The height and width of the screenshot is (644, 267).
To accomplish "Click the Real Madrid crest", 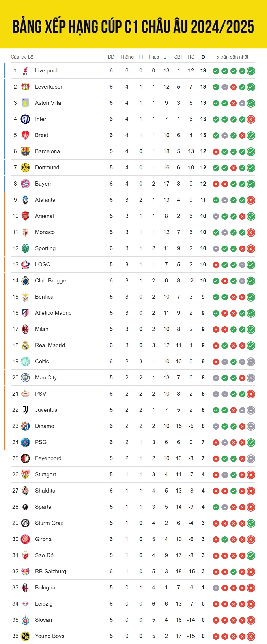I will [25, 345].
